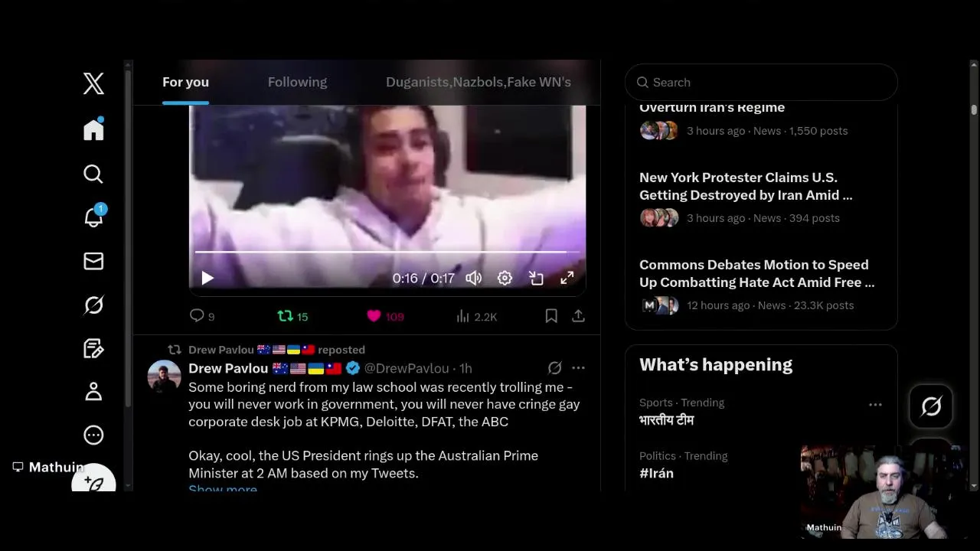Expand More circle menu in sidebar
This screenshot has width=980, height=551.
tap(93, 435)
